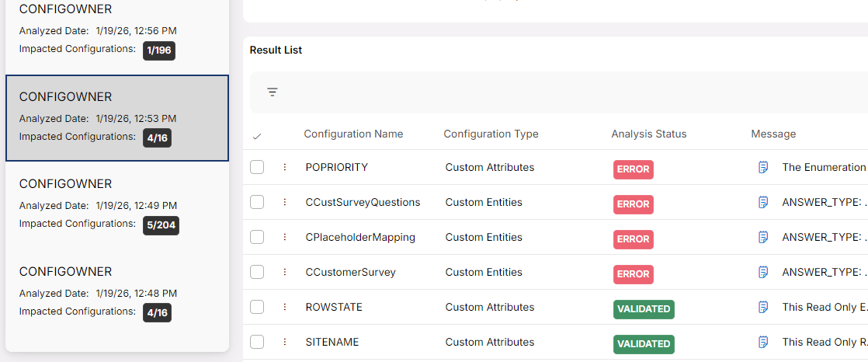Select the CCustomerSurvey configuration name

click(x=350, y=272)
